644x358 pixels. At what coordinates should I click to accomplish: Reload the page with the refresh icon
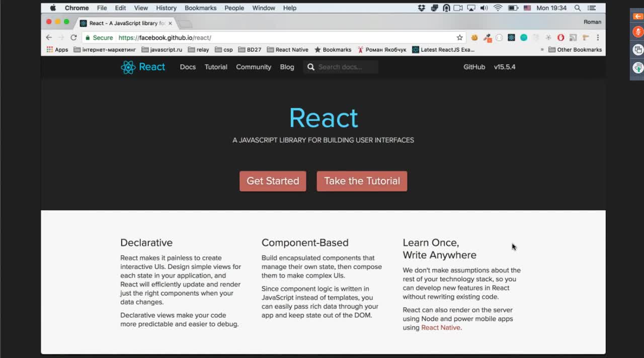tap(73, 38)
